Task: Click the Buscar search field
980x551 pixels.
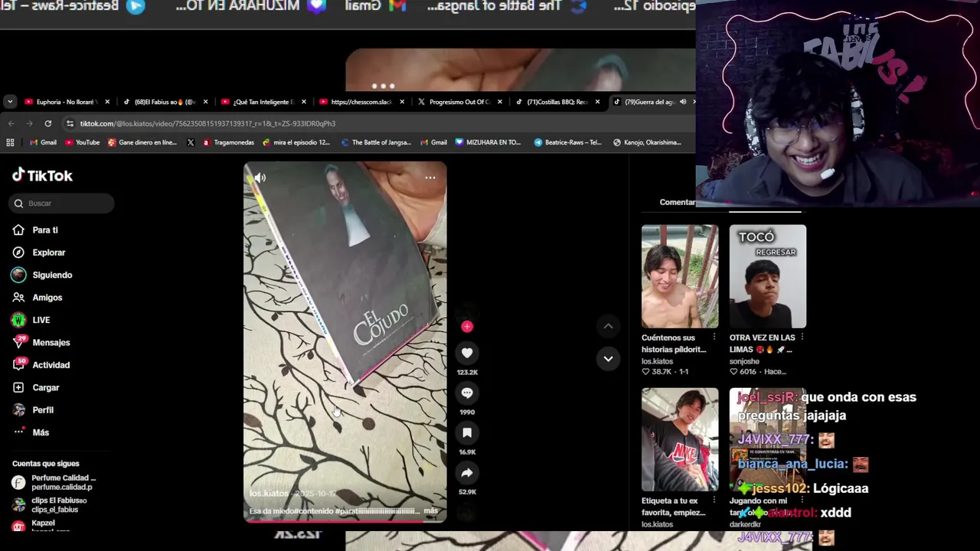Action: point(62,203)
